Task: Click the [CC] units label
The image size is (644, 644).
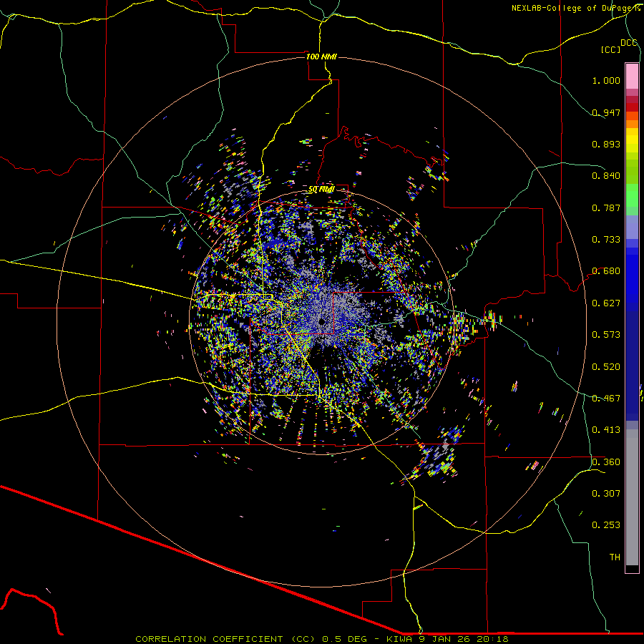Action: (x=610, y=49)
